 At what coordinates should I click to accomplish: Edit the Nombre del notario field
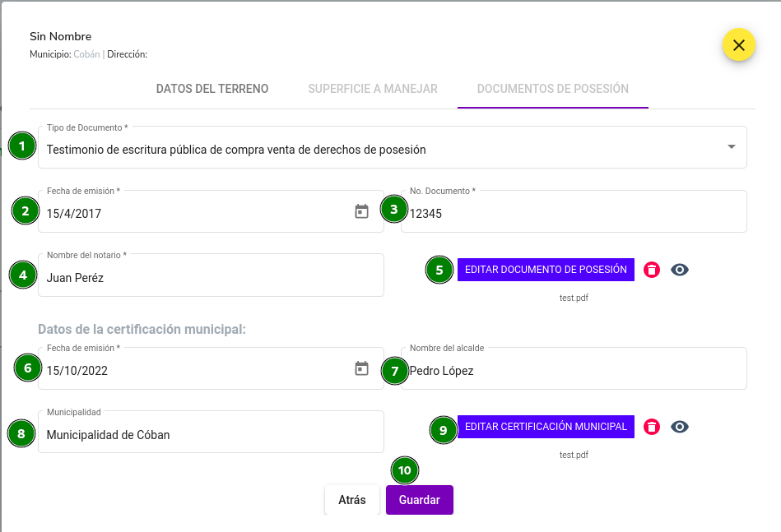click(212, 275)
